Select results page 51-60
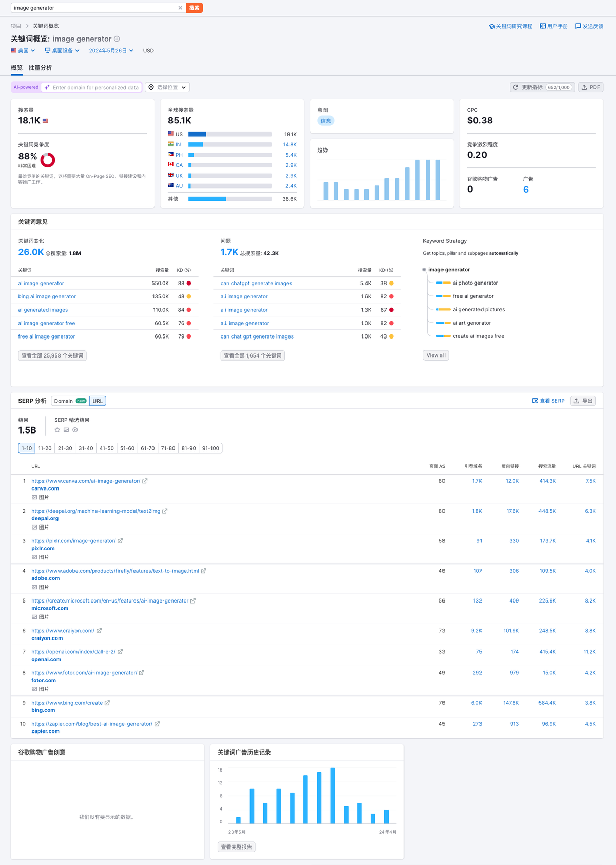This screenshot has width=616, height=865. [x=127, y=448]
